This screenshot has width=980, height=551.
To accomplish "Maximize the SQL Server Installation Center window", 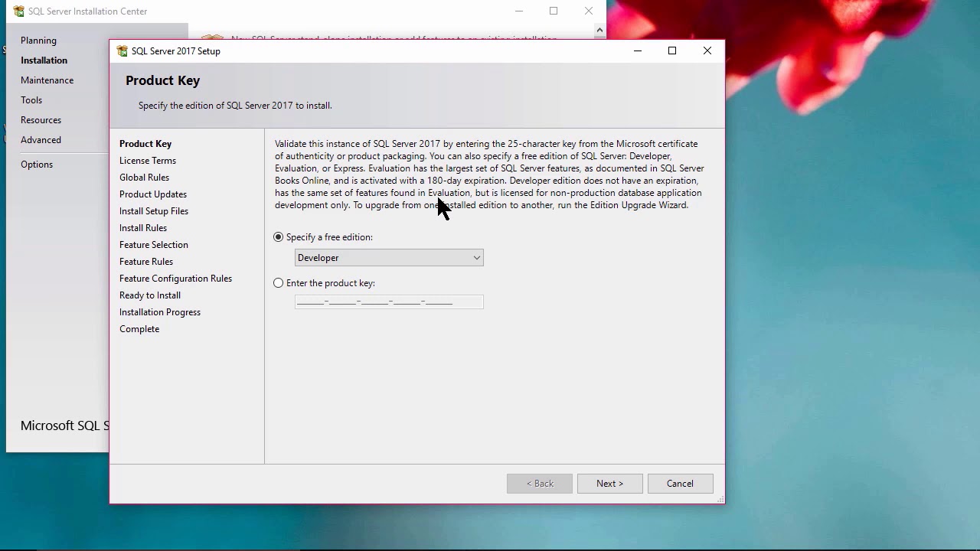I will (x=554, y=11).
